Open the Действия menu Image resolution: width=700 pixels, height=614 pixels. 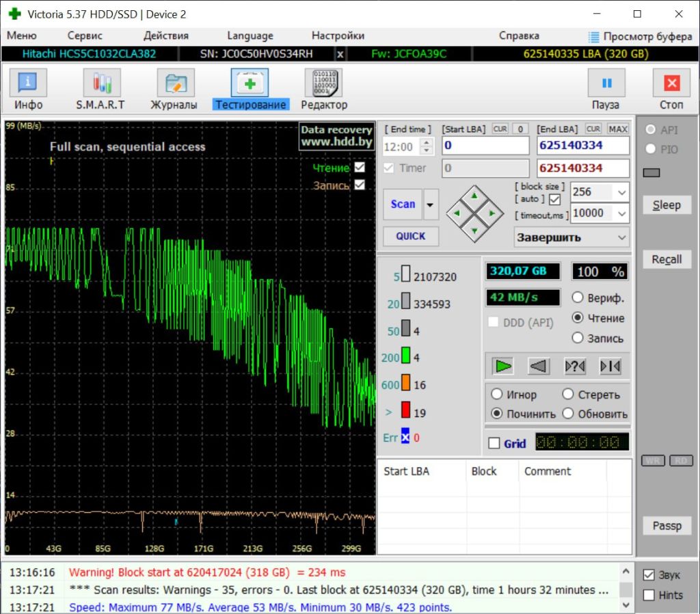(165, 36)
